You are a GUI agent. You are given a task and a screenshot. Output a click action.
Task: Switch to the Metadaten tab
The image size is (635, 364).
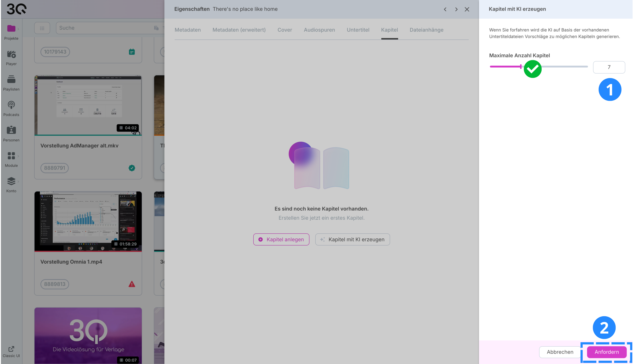(188, 30)
